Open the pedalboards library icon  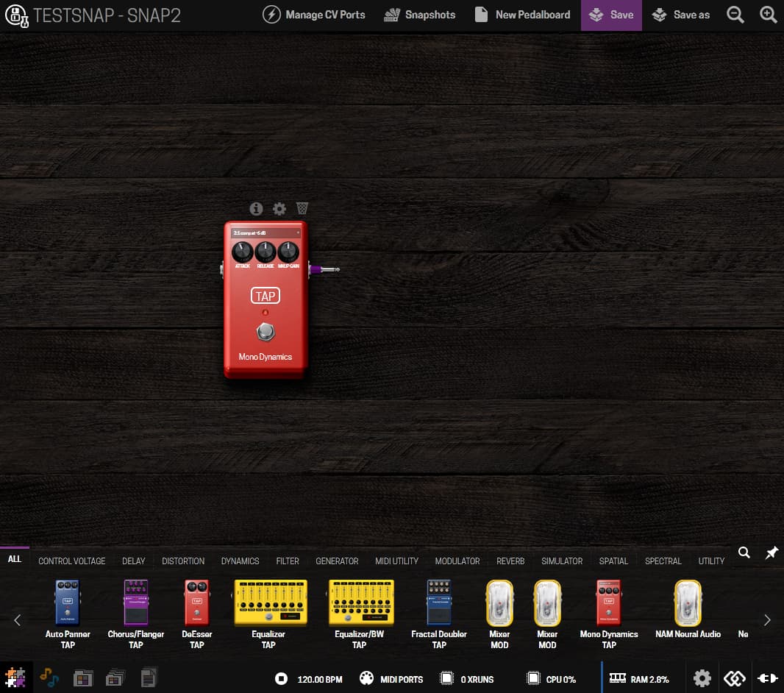pos(82,678)
